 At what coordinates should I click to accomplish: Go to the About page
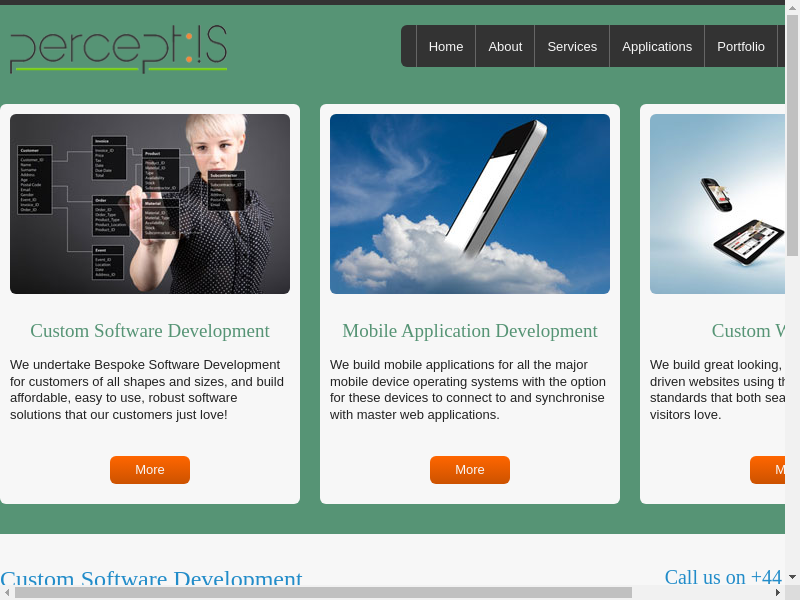505,46
